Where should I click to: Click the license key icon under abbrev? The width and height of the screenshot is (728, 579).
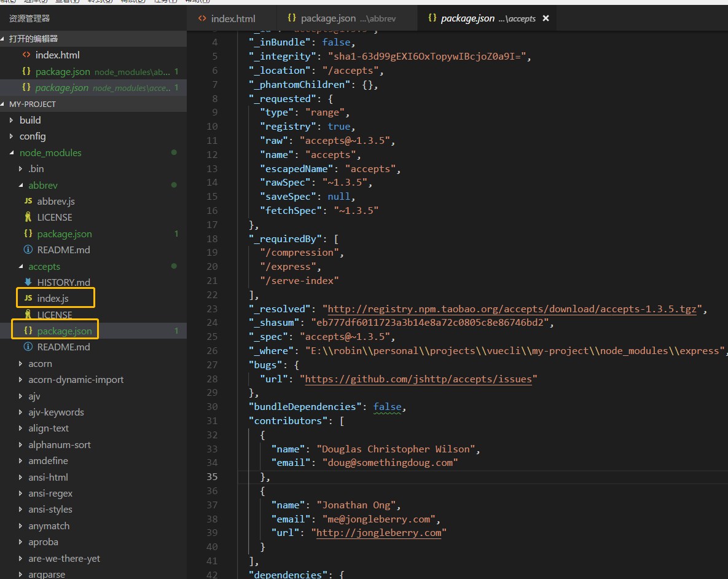(28, 218)
